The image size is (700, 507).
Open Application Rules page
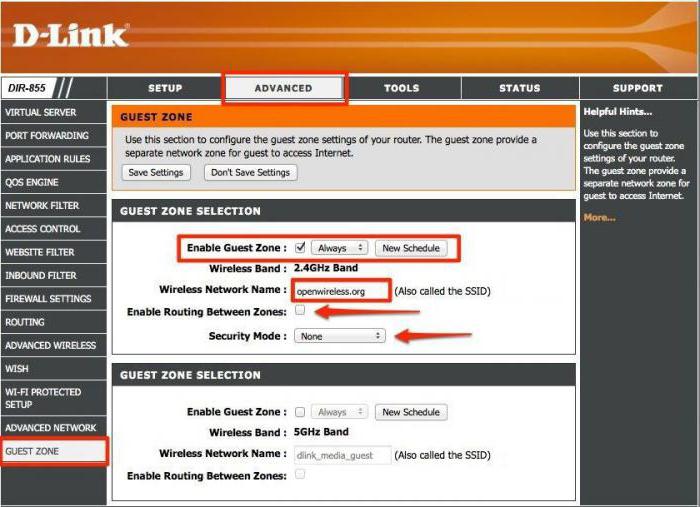point(53,159)
